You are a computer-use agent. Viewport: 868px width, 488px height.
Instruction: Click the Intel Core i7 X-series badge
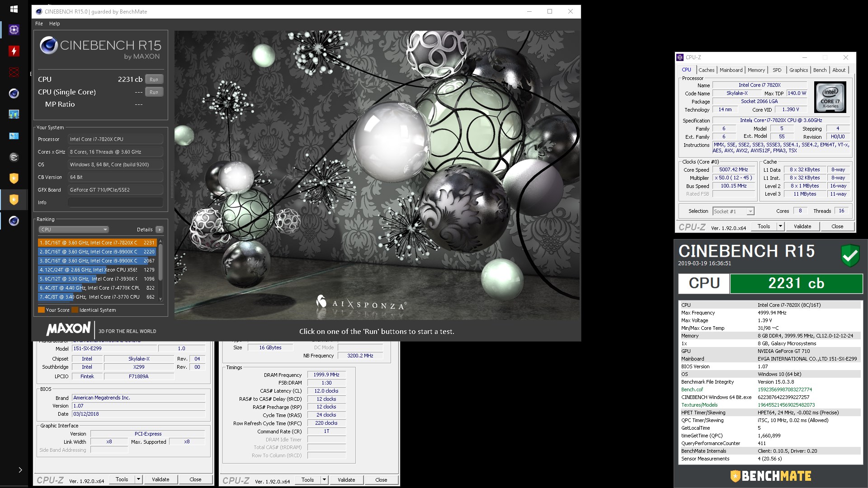click(x=830, y=97)
